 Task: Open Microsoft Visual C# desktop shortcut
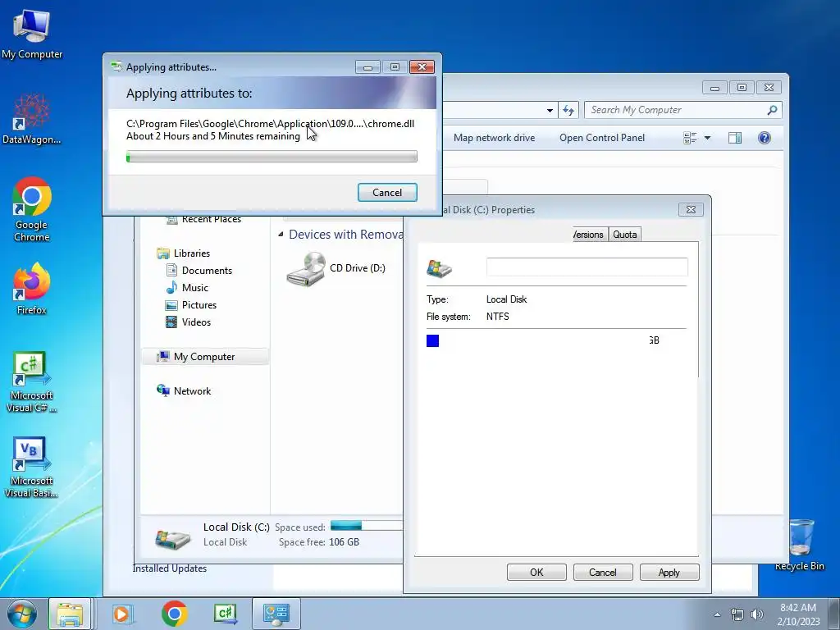pos(32,381)
